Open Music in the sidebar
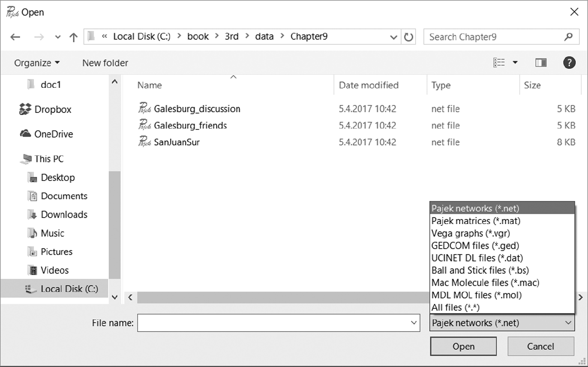Viewport: 588px width, 367px height. tap(46, 233)
